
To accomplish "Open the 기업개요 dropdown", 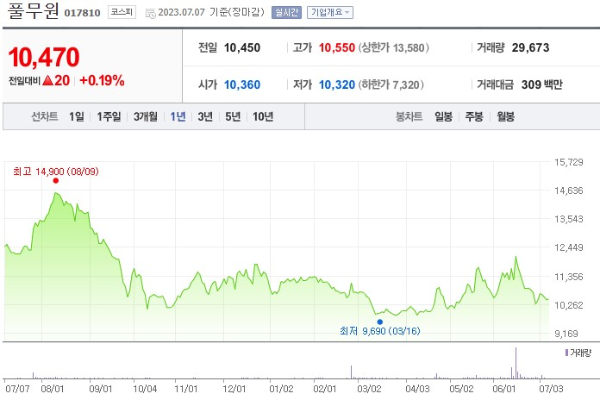I will pos(330,12).
